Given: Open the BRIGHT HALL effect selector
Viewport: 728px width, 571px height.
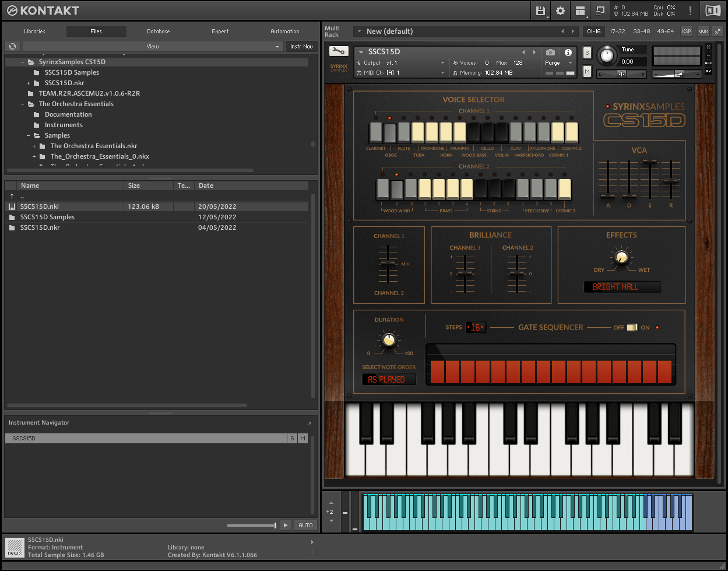Looking at the screenshot, I should point(623,287).
